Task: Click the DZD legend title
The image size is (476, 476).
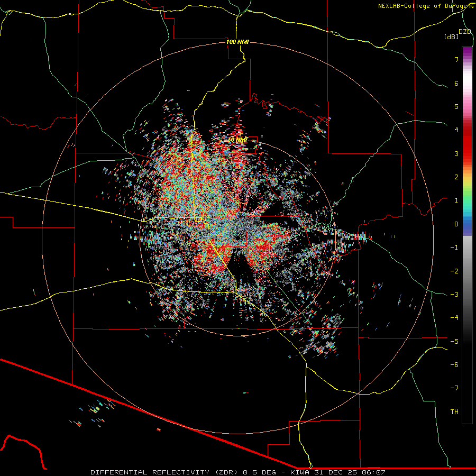Action: pyautogui.click(x=465, y=32)
